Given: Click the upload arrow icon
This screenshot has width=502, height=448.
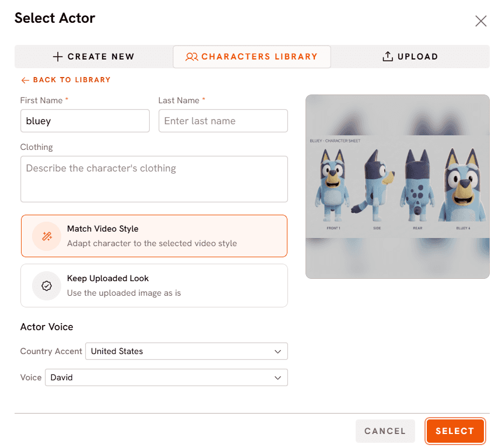Looking at the screenshot, I should tap(387, 57).
